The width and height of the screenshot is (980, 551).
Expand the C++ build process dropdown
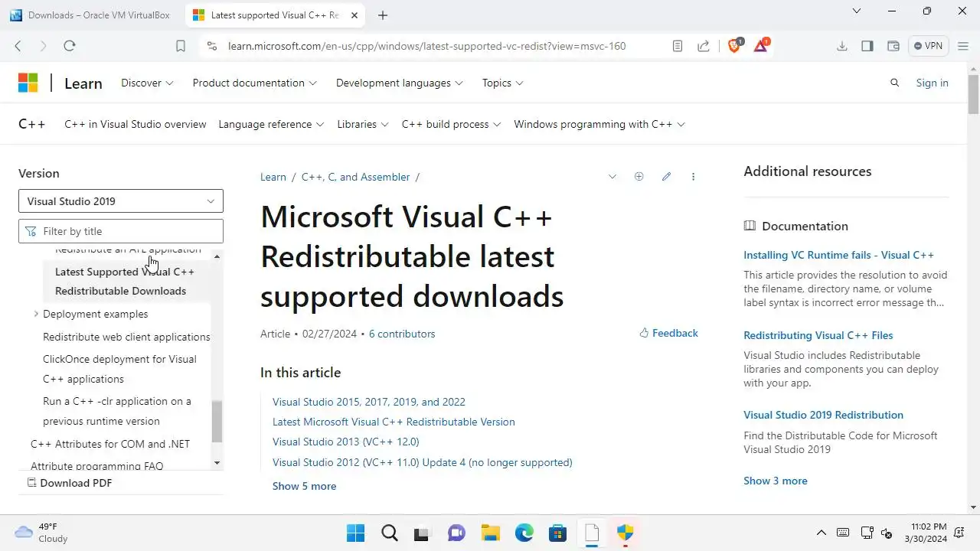click(451, 124)
